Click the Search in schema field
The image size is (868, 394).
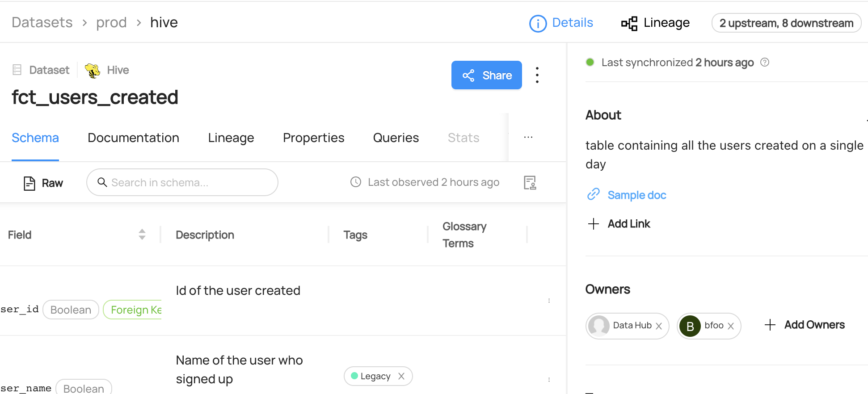(188, 183)
